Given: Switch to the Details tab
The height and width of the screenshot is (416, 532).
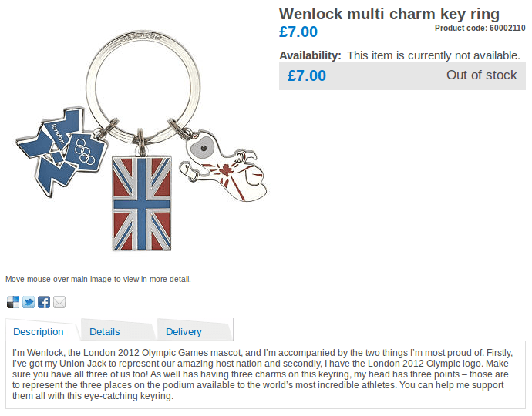Looking at the screenshot, I should pos(105,331).
